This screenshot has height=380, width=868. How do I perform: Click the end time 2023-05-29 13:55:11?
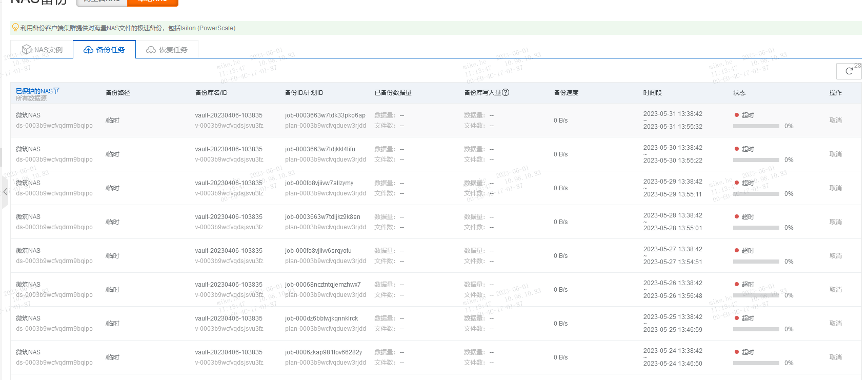click(x=673, y=194)
